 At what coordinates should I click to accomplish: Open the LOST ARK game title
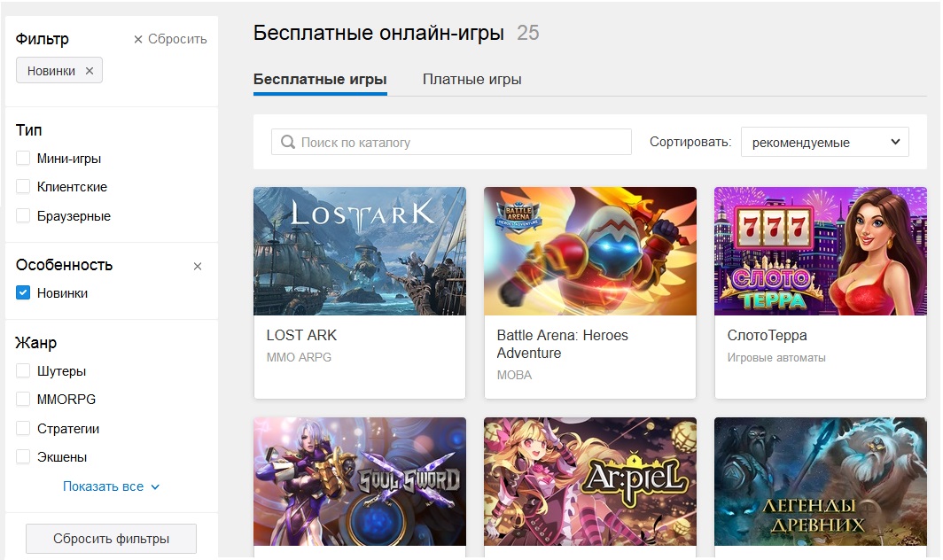coord(301,335)
